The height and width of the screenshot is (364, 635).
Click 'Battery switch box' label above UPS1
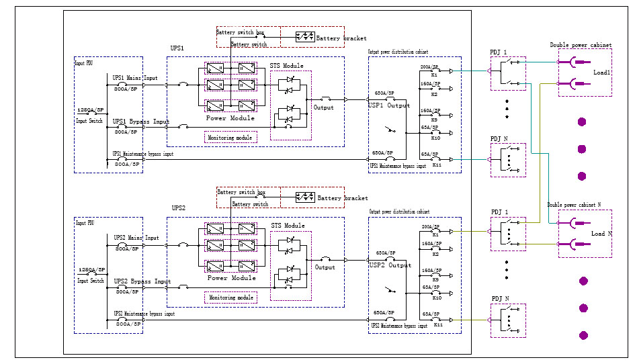[240, 32]
